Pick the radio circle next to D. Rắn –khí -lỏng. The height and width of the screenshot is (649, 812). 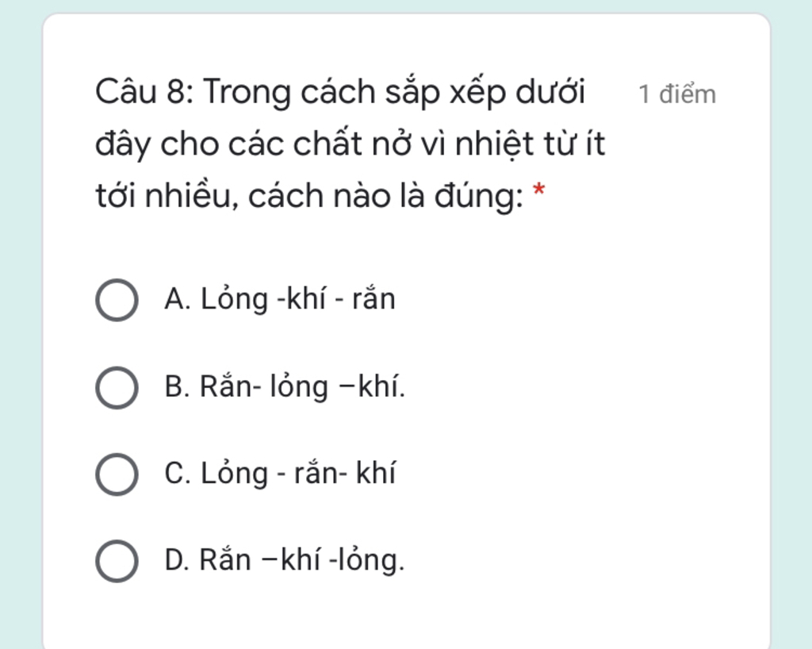click(117, 561)
